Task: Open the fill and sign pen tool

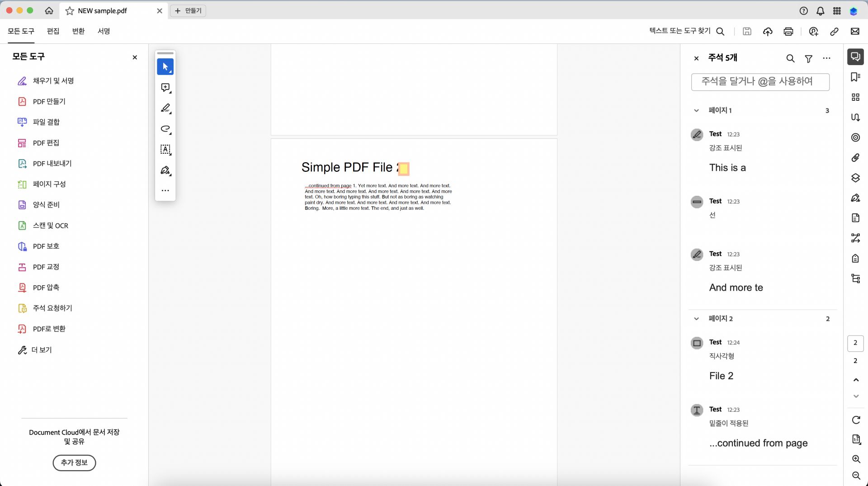Action: point(165,170)
